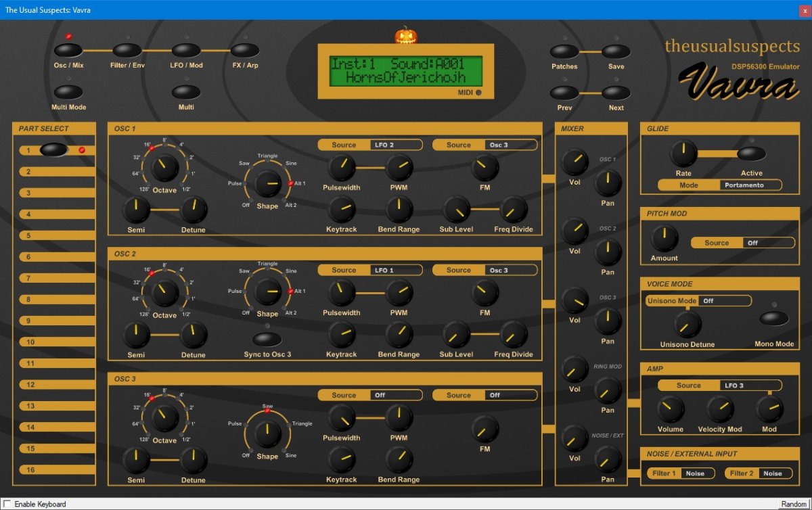This screenshot has height=510, width=812.
Task: Click the Pitch Mod Amount knob
Action: [x=664, y=238]
